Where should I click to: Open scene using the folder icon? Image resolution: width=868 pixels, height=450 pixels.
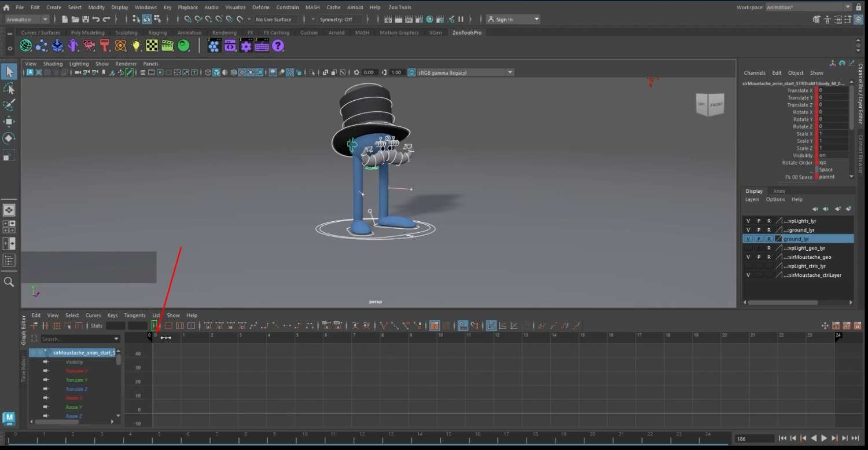[75, 19]
